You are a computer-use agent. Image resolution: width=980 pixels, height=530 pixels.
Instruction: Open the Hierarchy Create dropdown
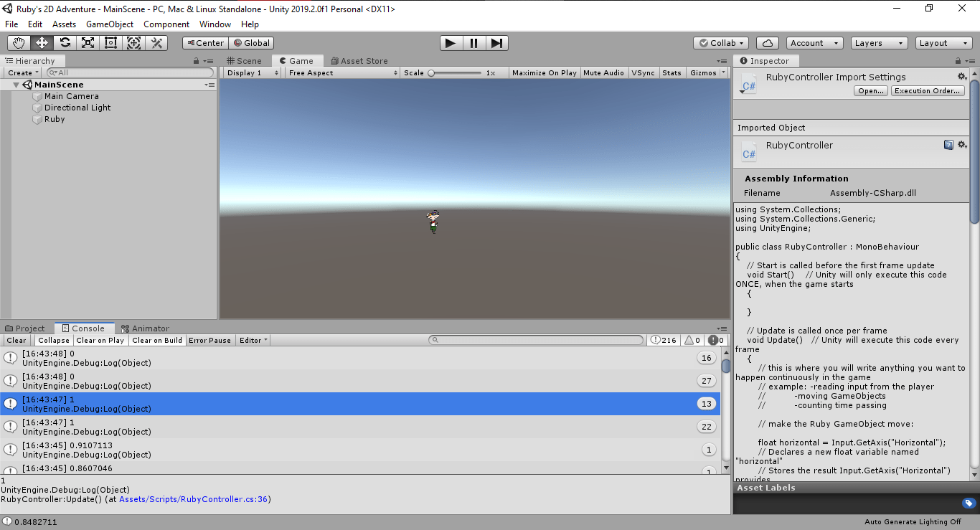tap(23, 72)
